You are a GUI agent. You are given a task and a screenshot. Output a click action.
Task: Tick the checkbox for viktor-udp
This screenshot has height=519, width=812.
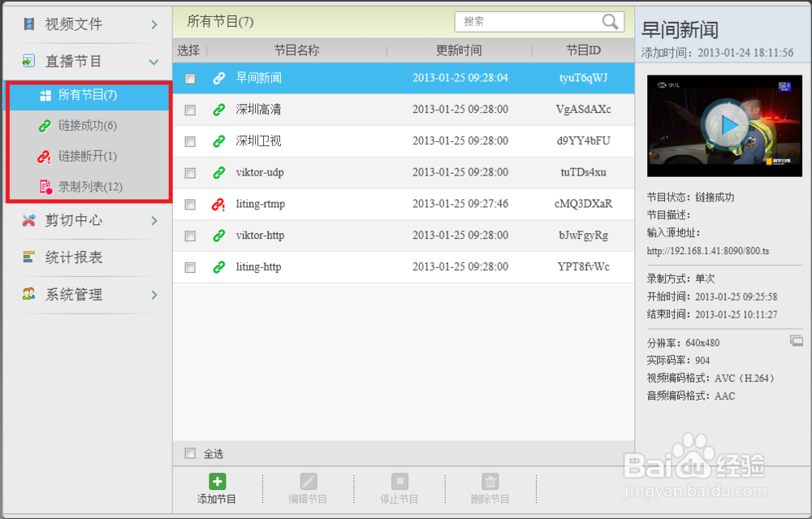[190, 173]
